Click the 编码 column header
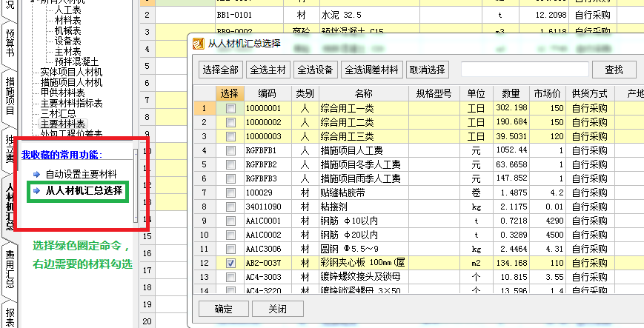Screen dimensions: 644x328 point(268,93)
